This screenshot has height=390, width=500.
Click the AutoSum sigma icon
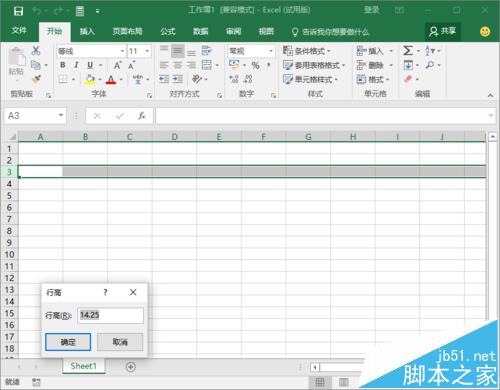[408, 51]
